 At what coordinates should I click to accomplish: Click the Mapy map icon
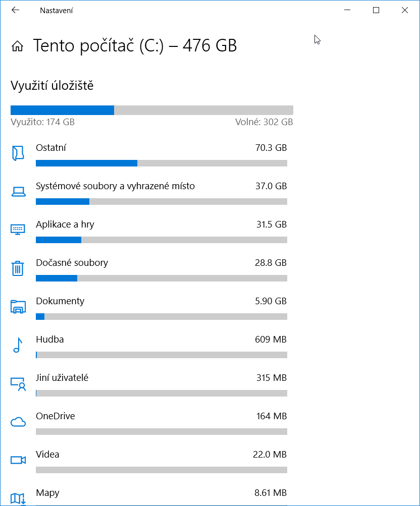tap(18, 498)
